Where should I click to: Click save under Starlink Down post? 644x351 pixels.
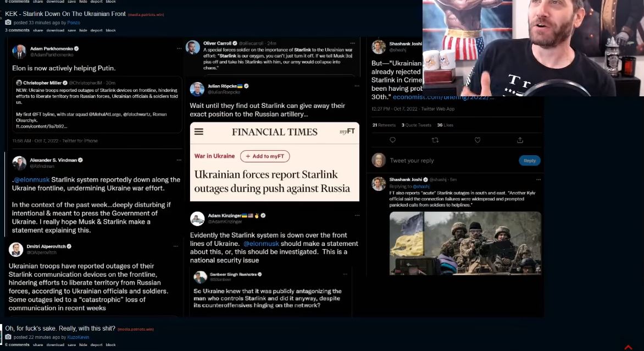[x=71, y=30]
